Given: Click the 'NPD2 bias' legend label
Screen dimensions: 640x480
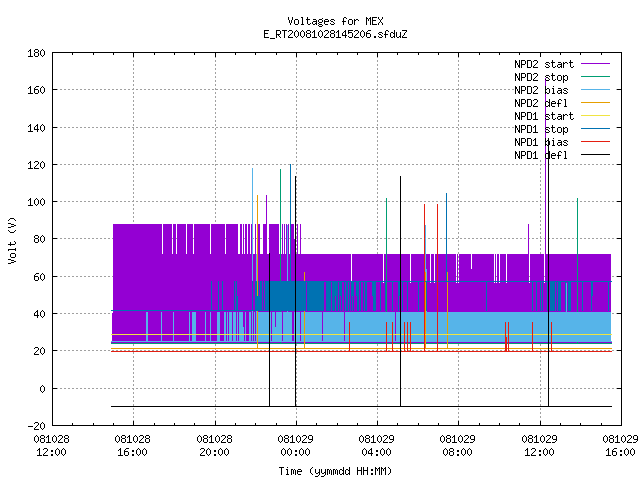Looking at the screenshot, I should tap(541, 90).
